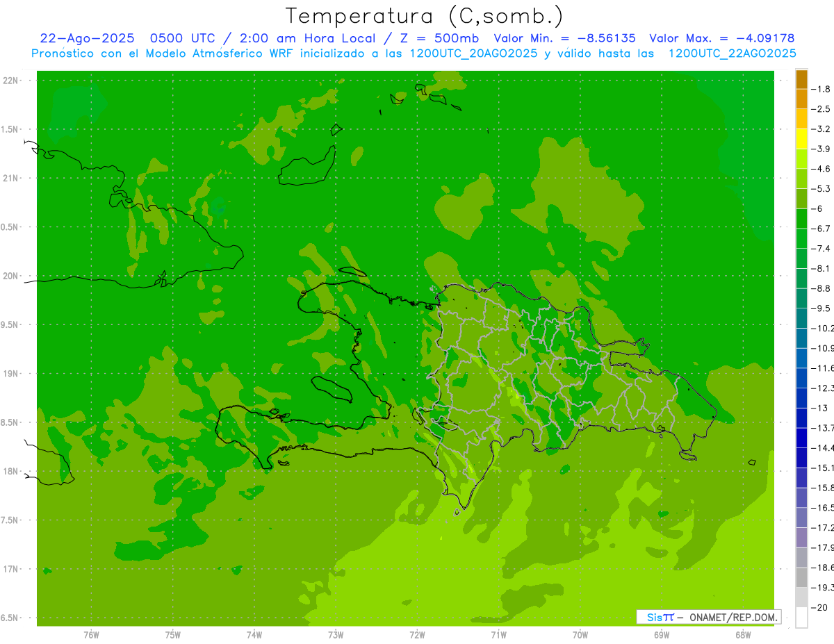This screenshot has height=644, width=834.
Task: Click the "-15.8" legend value
Action: [824, 488]
